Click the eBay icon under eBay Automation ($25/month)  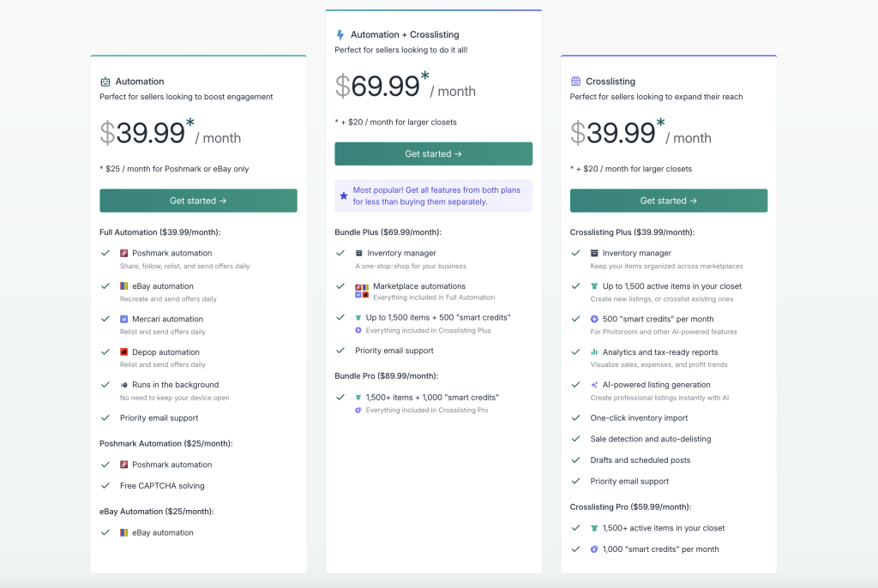124,532
